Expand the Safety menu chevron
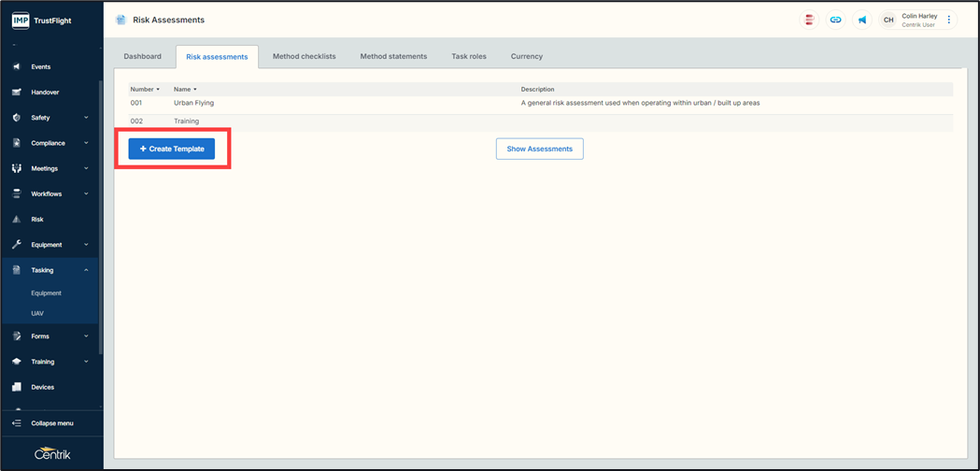The image size is (980, 471). [x=86, y=118]
